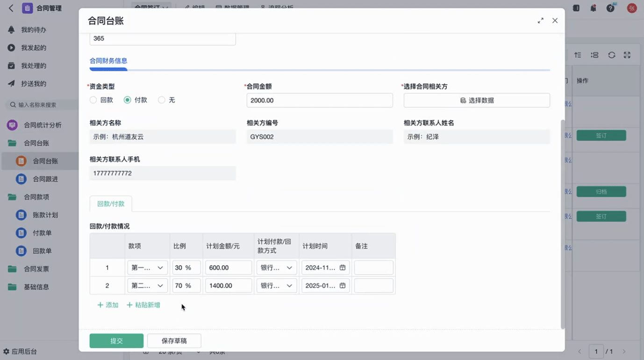Image resolution: width=644 pixels, height=360 pixels.
Task: Open the notification bell in top bar
Action: (x=593, y=8)
